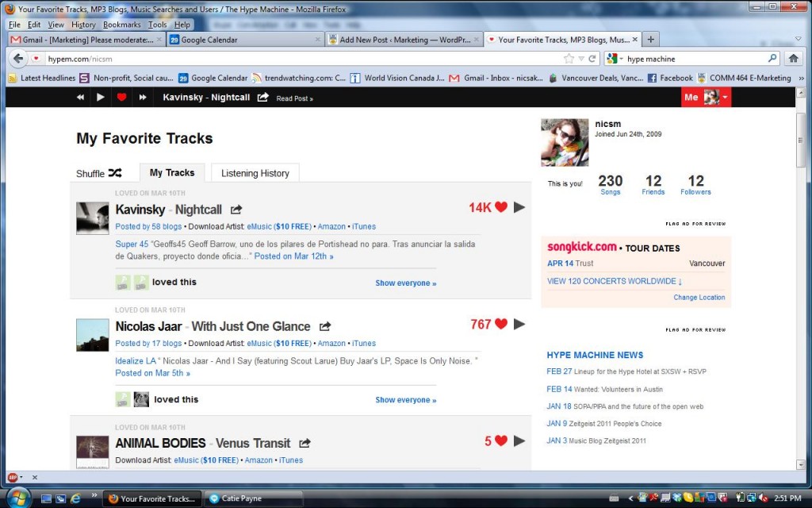Click Shuffle icon for favorite tracks
Screen dimensions: 812x508
tap(115, 172)
